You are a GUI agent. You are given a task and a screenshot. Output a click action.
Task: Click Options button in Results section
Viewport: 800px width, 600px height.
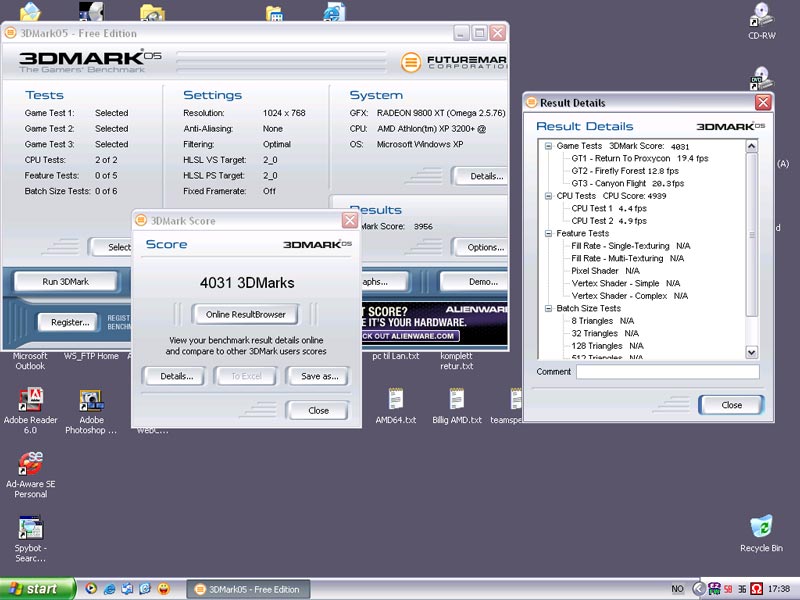480,247
